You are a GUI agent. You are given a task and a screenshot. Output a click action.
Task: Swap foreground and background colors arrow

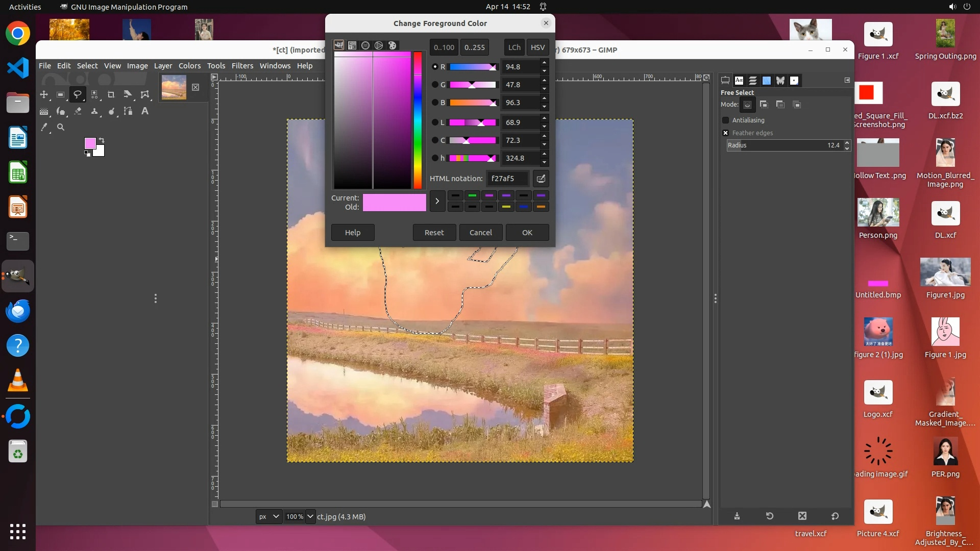102,140
